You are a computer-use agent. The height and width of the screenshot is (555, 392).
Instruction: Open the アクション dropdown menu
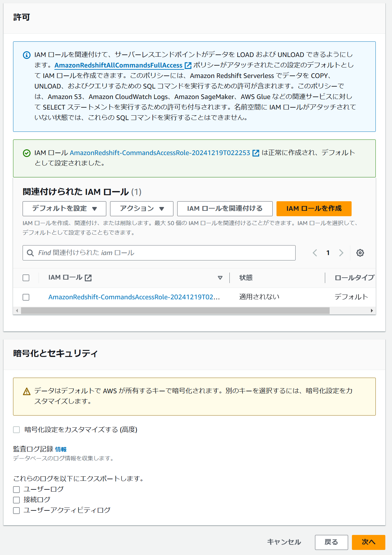[x=142, y=209]
